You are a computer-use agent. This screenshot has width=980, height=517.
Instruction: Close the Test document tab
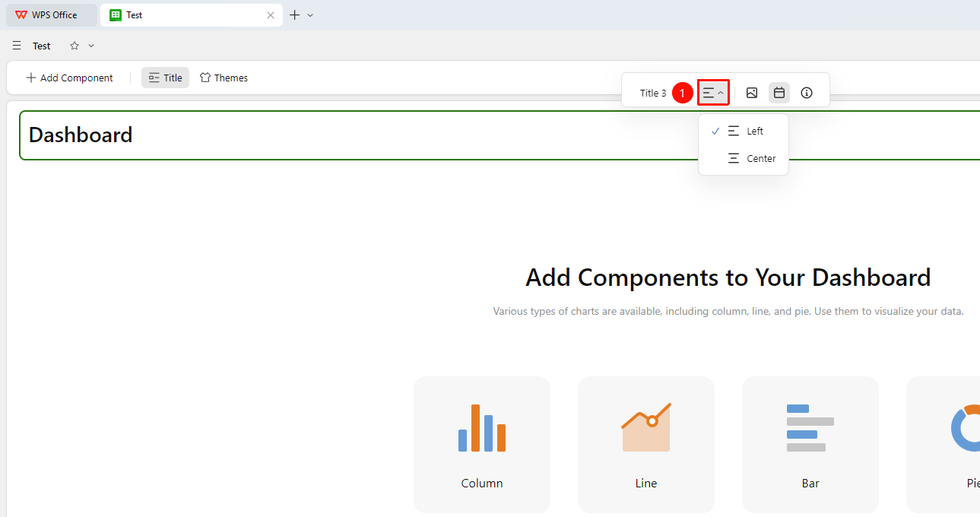[x=271, y=15]
